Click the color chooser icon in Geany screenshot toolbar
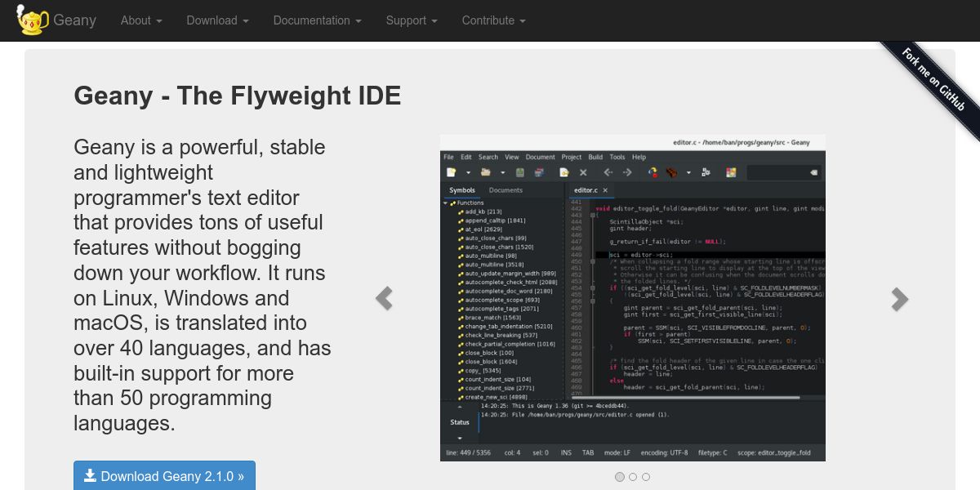The height and width of the screenshot is (490, 980). [x=731, y=172]
